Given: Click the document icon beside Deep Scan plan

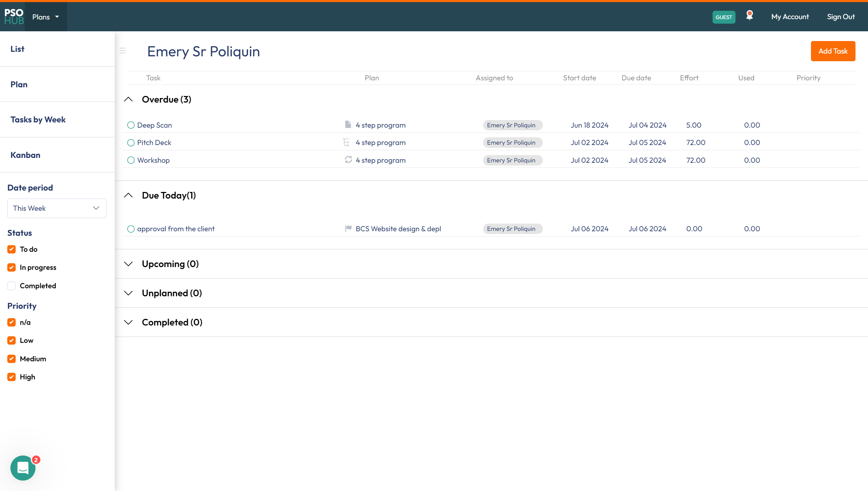Looking at the screenshot, I should 348,124.
